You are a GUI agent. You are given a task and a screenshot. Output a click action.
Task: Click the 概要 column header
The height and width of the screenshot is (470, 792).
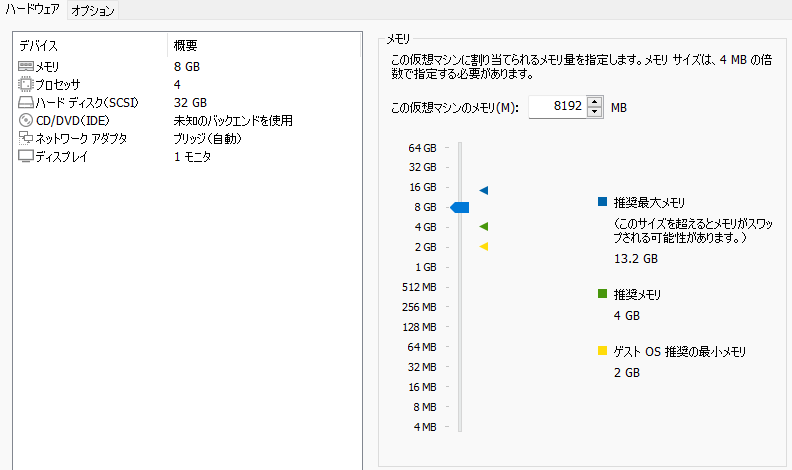coord(264,45)
